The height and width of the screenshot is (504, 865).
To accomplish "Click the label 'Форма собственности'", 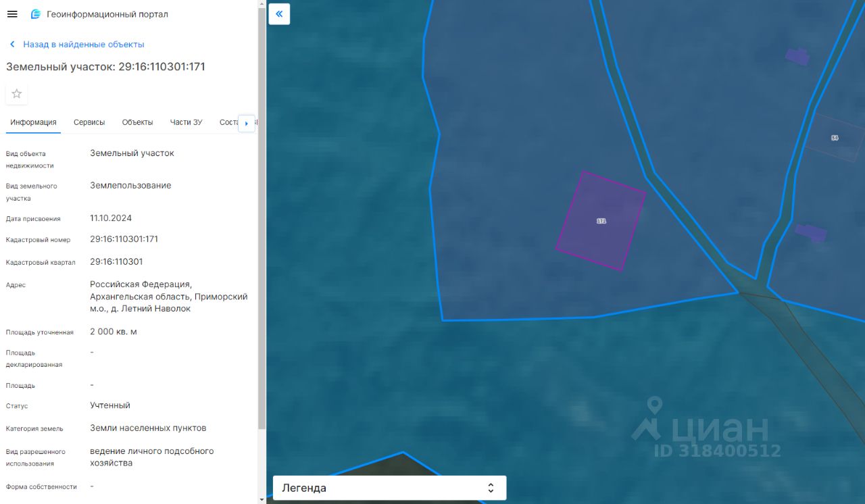I will coord(41,487).
